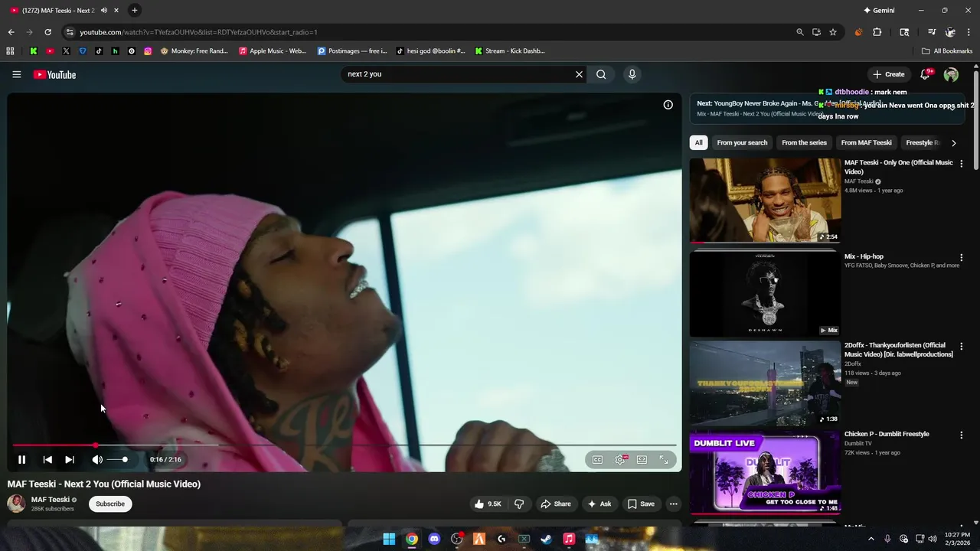The width and height of the screenshot is (980, 551).
Task: Skip to the previous video in playlist
Action: [x=47, y=459]
